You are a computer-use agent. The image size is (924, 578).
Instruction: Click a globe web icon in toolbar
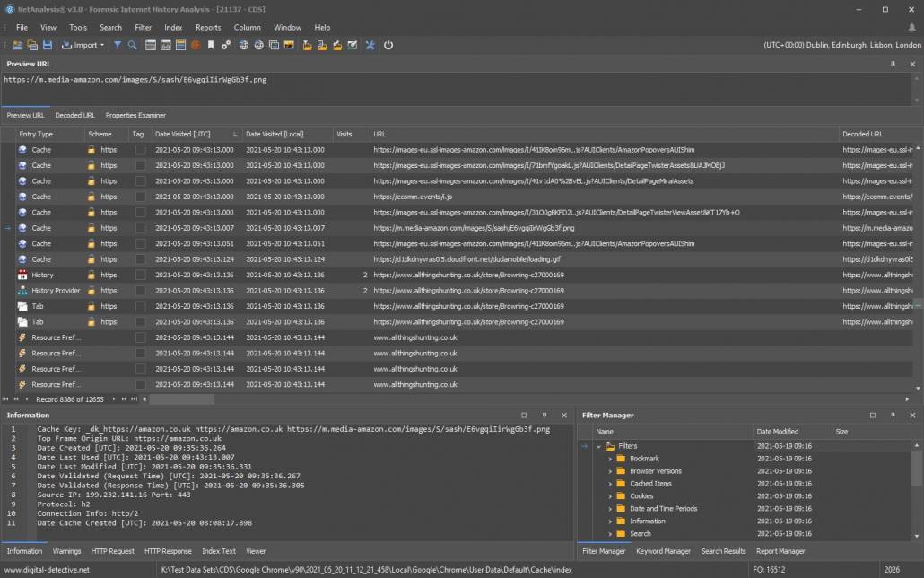[x=244, y=45]
